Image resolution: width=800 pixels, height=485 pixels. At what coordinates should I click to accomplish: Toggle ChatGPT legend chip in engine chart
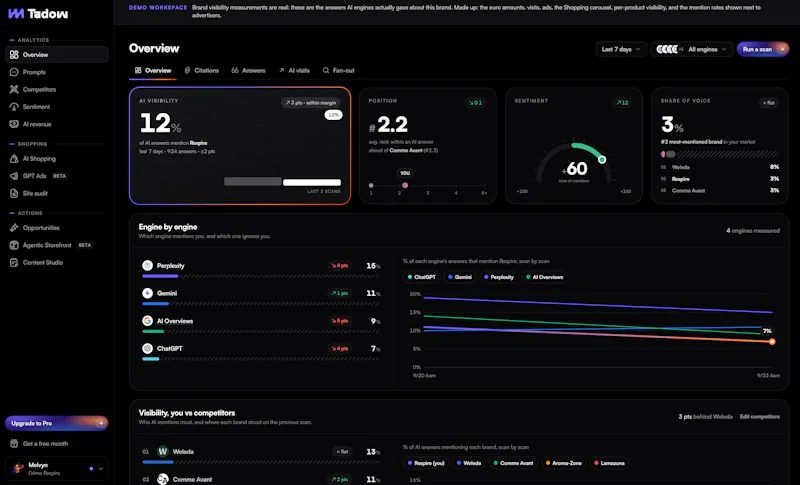coord(421,277)
